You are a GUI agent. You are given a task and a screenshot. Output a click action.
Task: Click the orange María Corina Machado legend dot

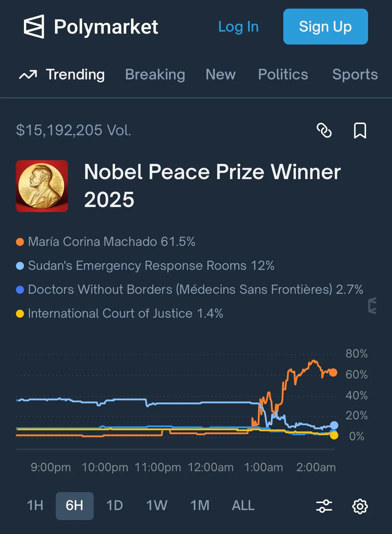click(x=20, y=242)
